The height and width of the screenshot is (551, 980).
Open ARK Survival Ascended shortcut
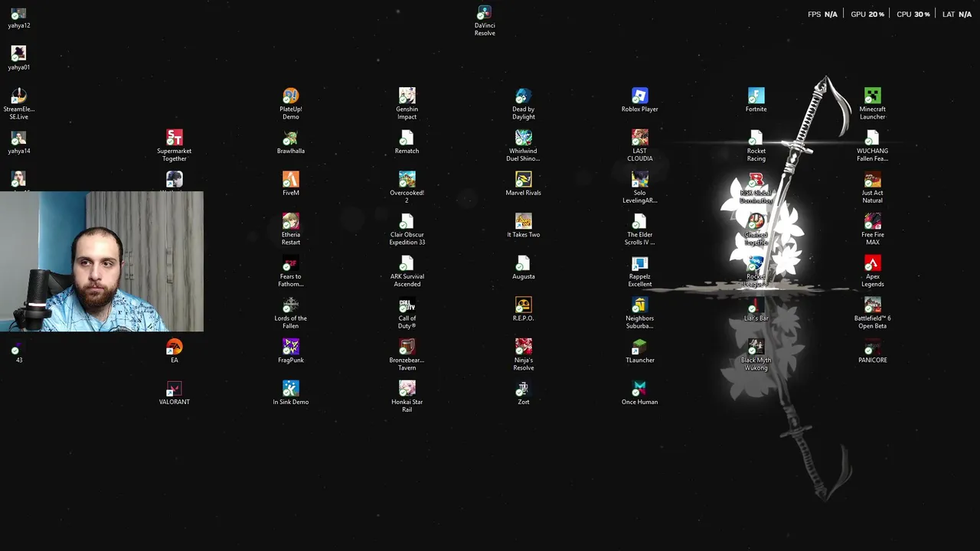tap(407, 272)
